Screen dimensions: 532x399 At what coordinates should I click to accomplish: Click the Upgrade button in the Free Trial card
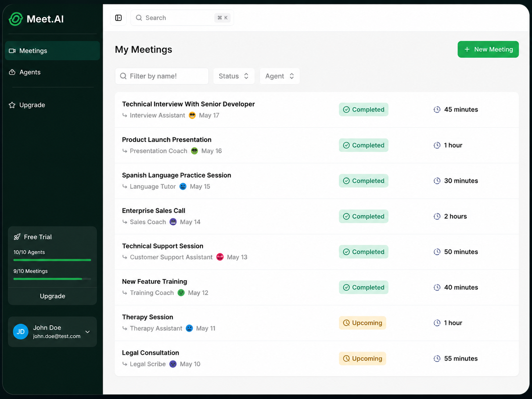tap(53, 296)
